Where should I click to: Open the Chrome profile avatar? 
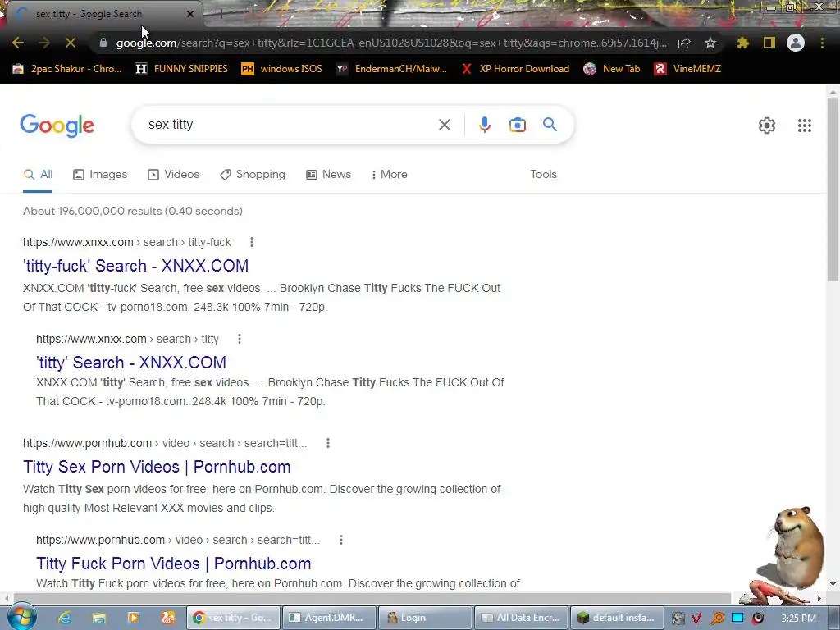(796, 43)
